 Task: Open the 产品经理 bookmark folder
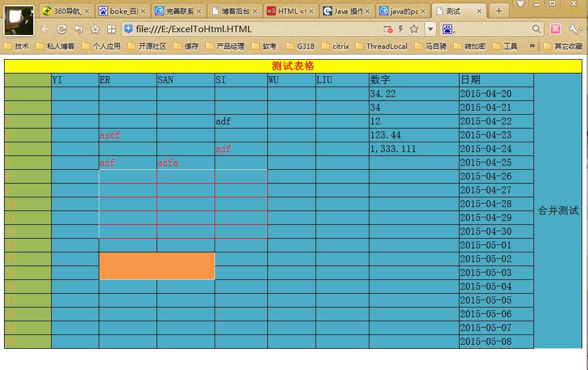pyautogui.click(x=225, y=46)
